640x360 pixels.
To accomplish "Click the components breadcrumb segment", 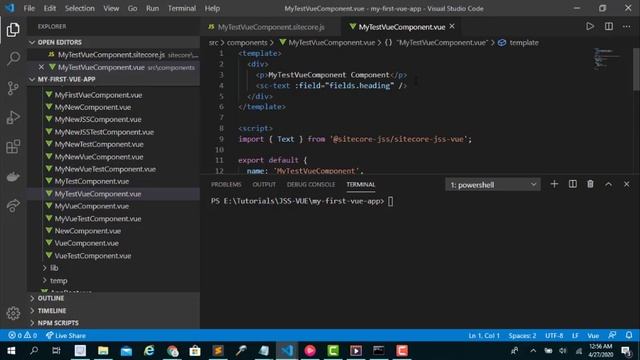I will (247, 42).
